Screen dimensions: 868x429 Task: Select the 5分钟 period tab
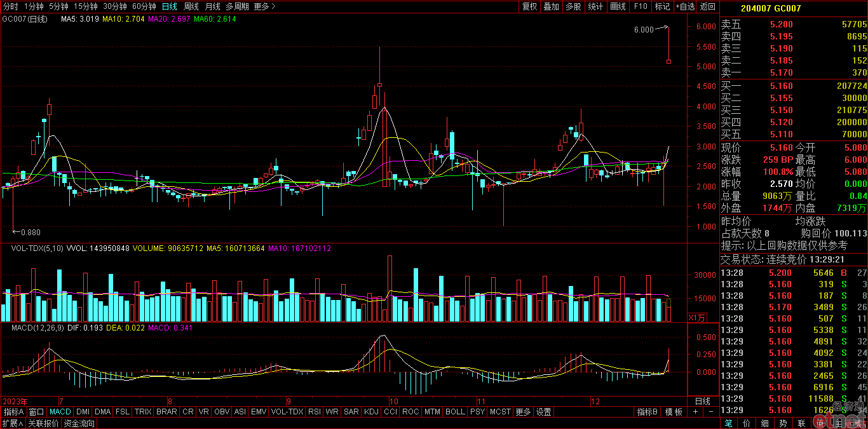[58, 6]
